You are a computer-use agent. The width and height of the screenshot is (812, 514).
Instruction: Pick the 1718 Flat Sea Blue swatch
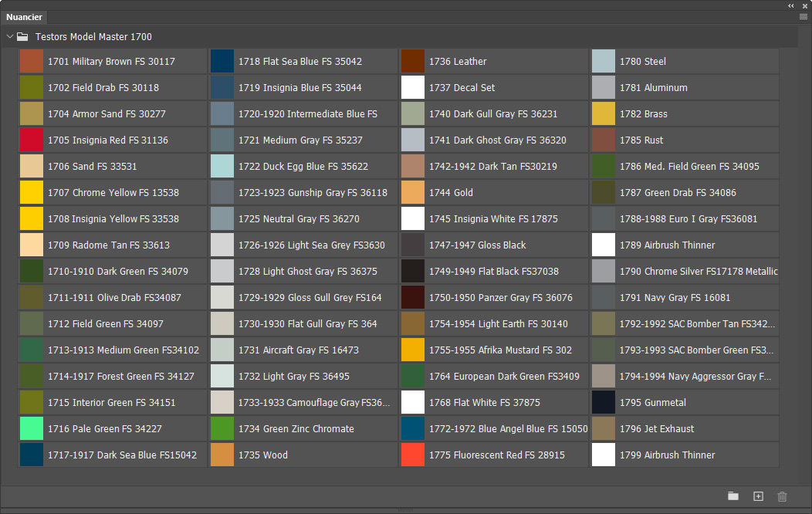click(222, 62)
